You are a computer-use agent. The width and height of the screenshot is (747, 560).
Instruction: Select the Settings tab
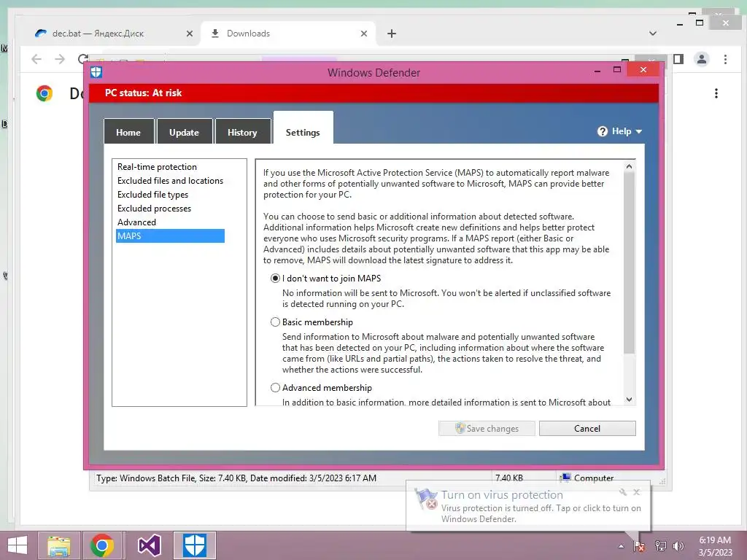pos(303,128)
